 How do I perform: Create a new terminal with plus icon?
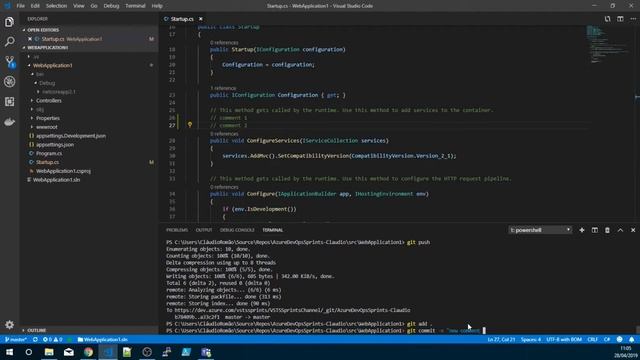[x=582, y=230]
